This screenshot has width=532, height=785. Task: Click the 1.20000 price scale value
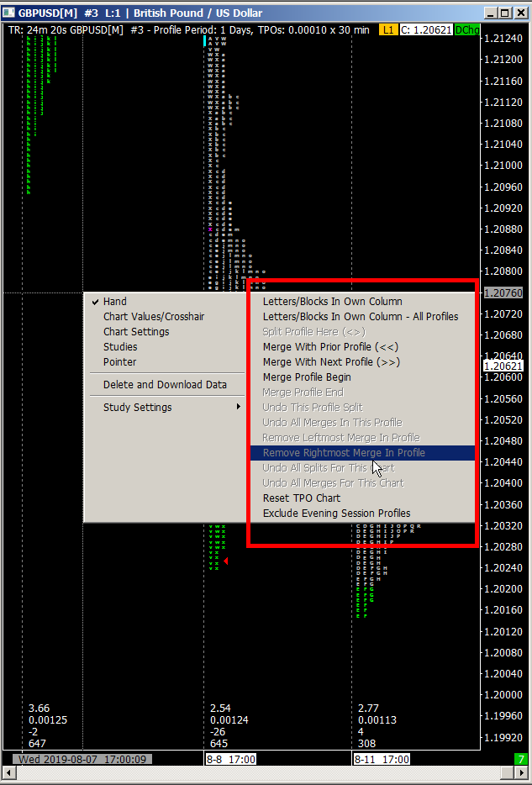point(503,694)
